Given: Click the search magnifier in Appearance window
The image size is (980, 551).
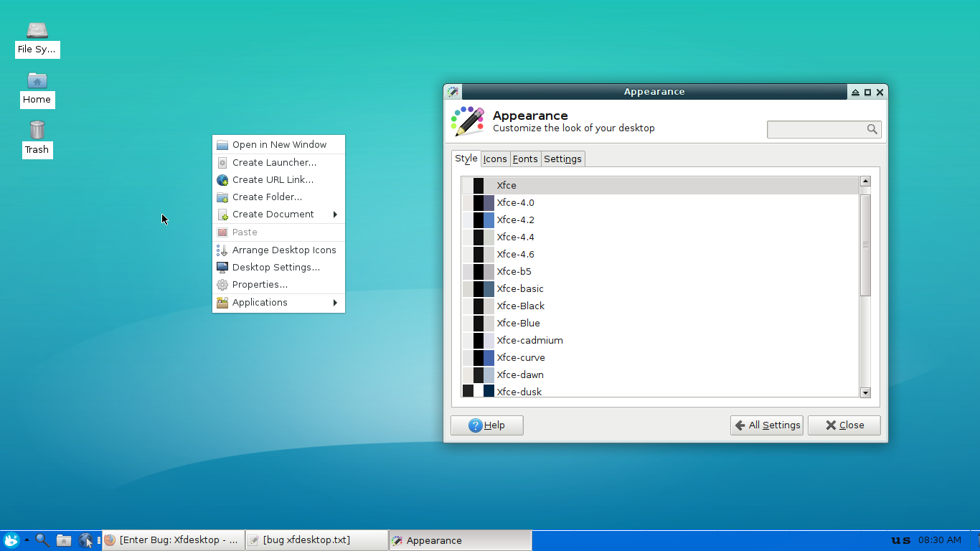Looking at the screenshot, I should (872, 129).
